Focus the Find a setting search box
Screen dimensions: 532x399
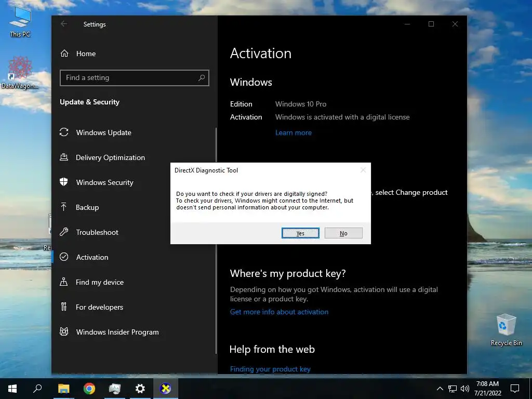[x=135, y=78]
